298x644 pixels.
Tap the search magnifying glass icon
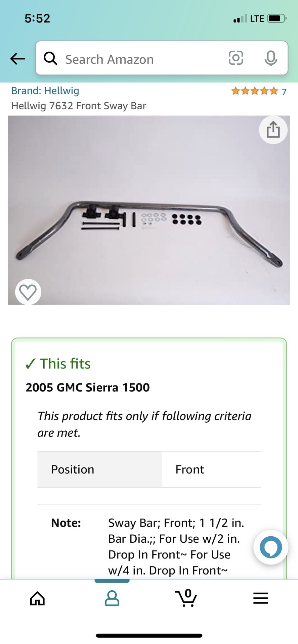click(x=50, y=58)
